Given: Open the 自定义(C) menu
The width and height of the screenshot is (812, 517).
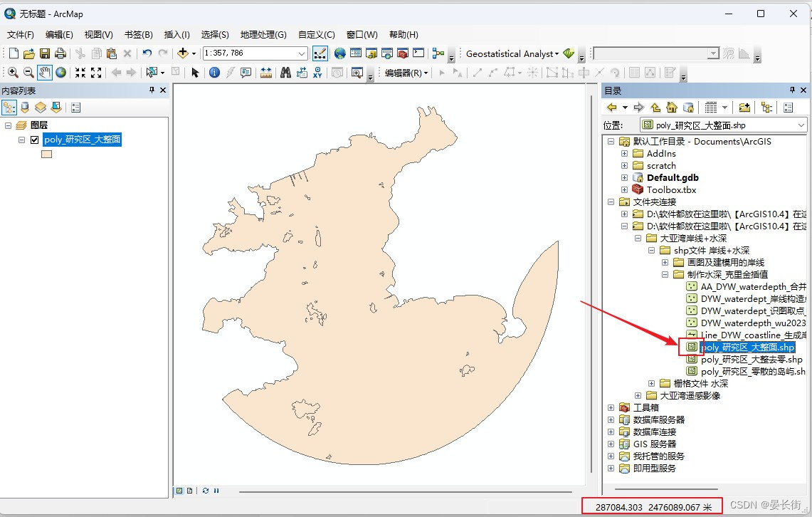Looking at the screenshot, I should [317, 34].
